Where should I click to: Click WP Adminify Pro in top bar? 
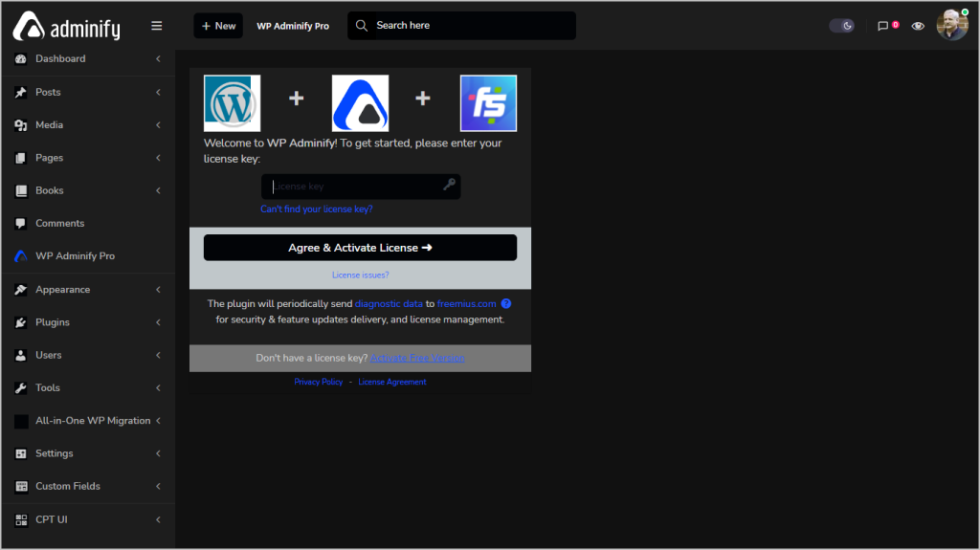click(x=293, y=26)
